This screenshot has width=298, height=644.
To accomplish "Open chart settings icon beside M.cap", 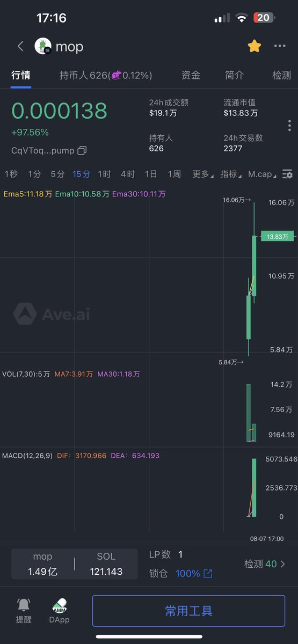I will [288, 174].
